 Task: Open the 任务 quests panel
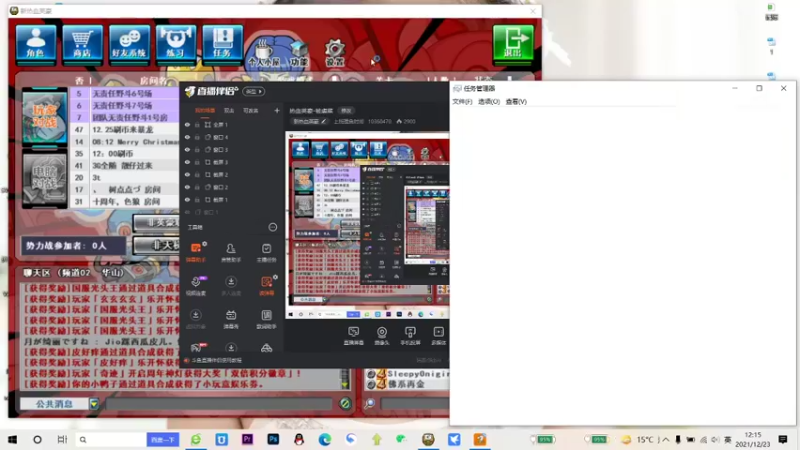click(222, 43)
